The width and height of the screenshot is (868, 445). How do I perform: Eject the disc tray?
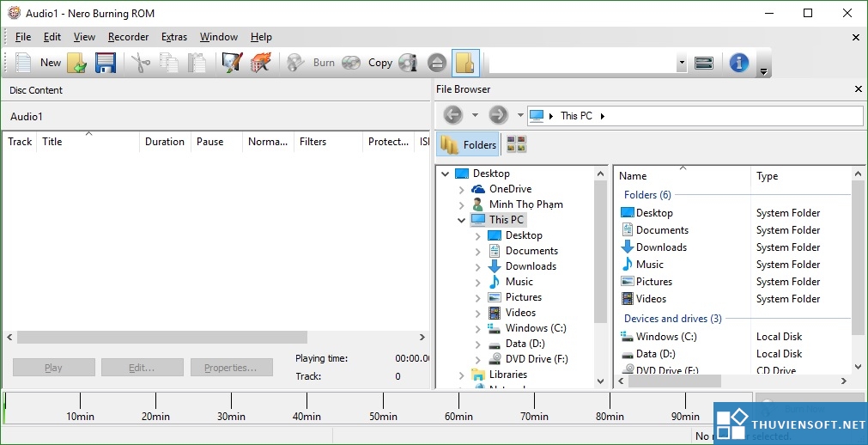point(437,63)
